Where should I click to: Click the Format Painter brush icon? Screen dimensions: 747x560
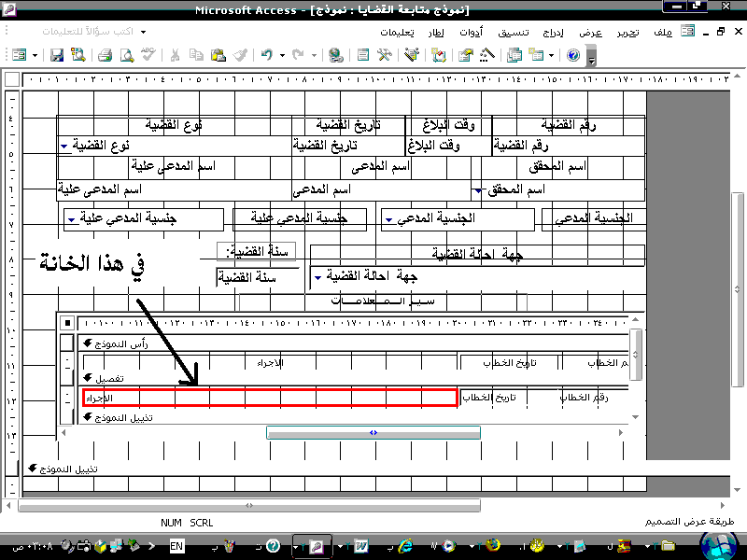click(240, 55)
